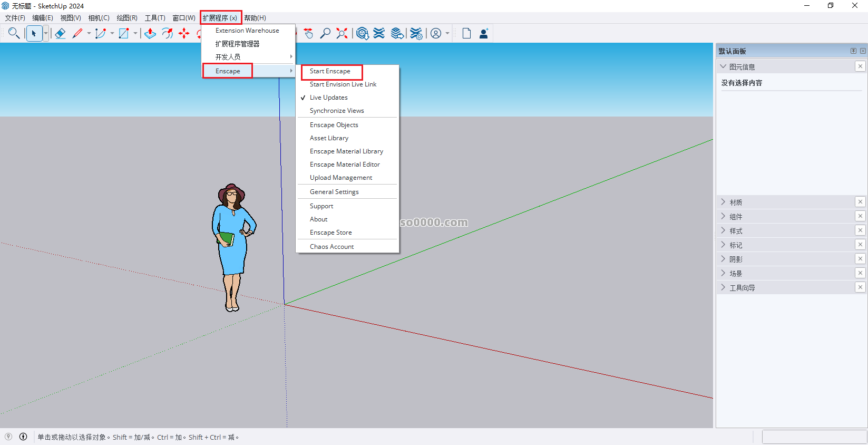
Task: Open the 编辑(E) menu
Action: [x=43, y=18]
